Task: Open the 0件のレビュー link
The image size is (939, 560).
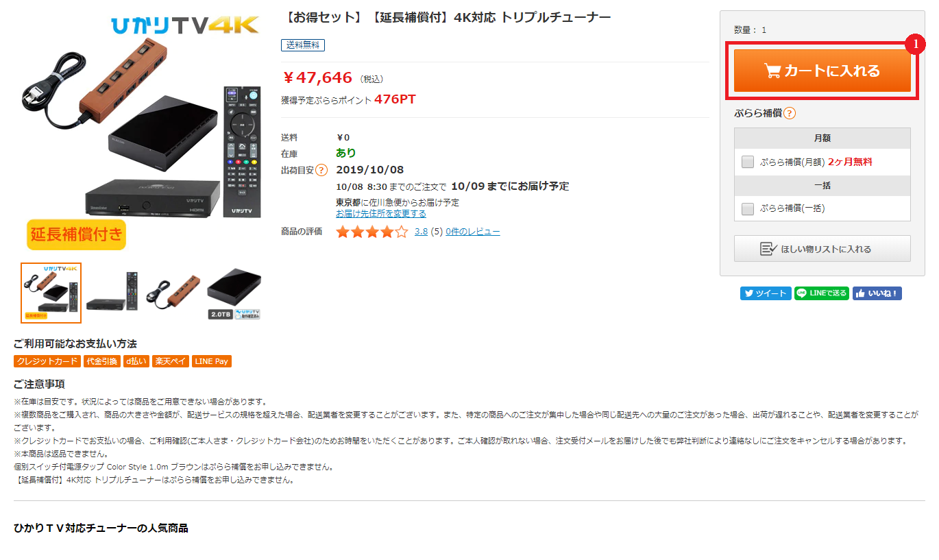Action: pos(473,232)
